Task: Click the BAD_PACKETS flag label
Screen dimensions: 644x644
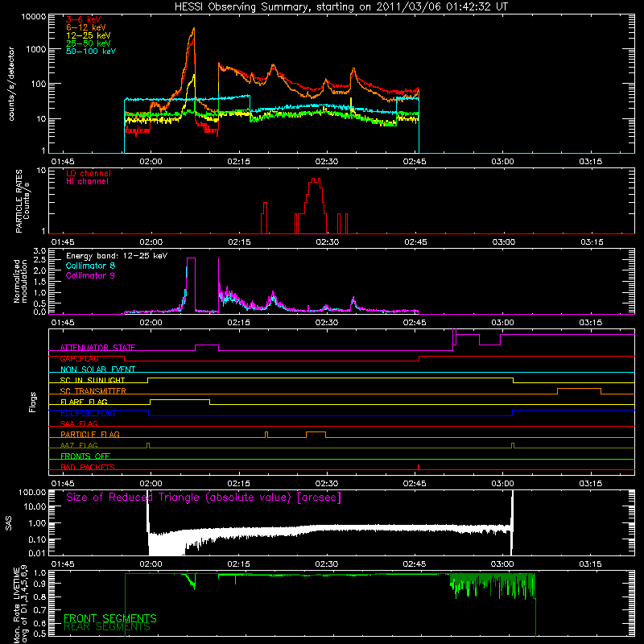Action: [x=88, y=467]
